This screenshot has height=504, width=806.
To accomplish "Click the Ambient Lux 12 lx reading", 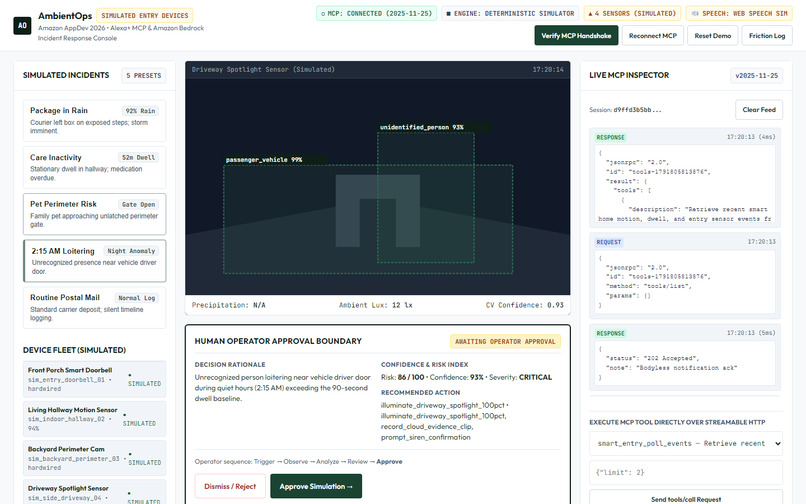I will (x=376, y=305).
